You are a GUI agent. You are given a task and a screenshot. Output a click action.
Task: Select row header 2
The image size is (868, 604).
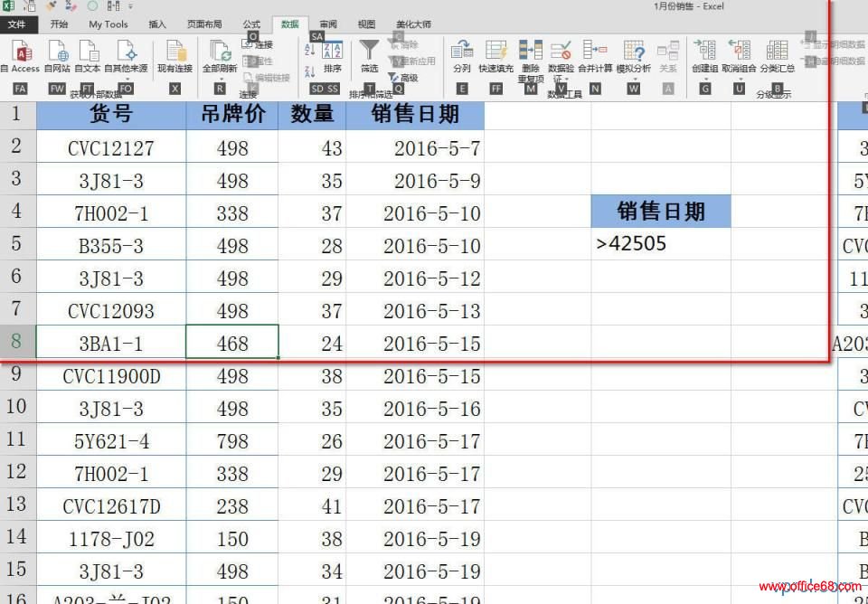[x=15, y=146]
